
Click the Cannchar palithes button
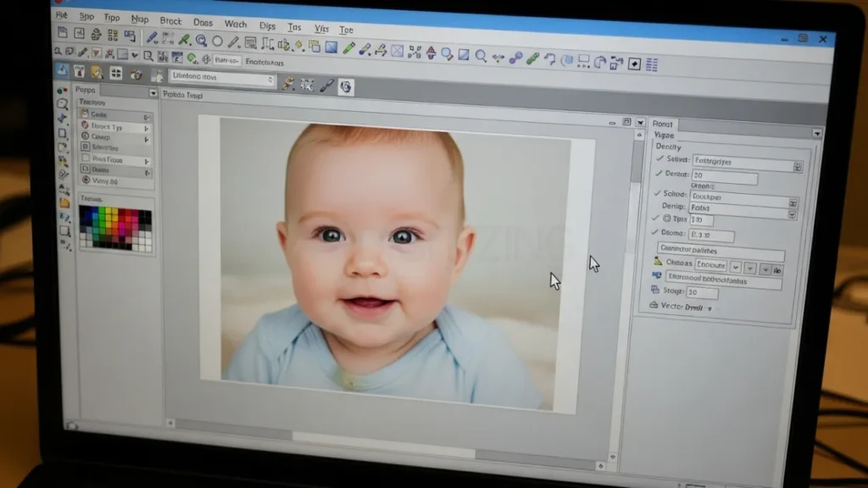click(721, 252)
